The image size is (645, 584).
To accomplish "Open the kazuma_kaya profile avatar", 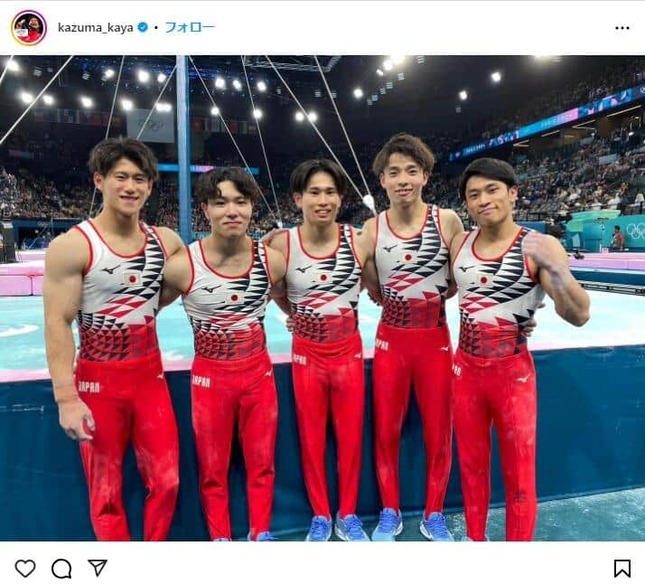I will [29, 28].
